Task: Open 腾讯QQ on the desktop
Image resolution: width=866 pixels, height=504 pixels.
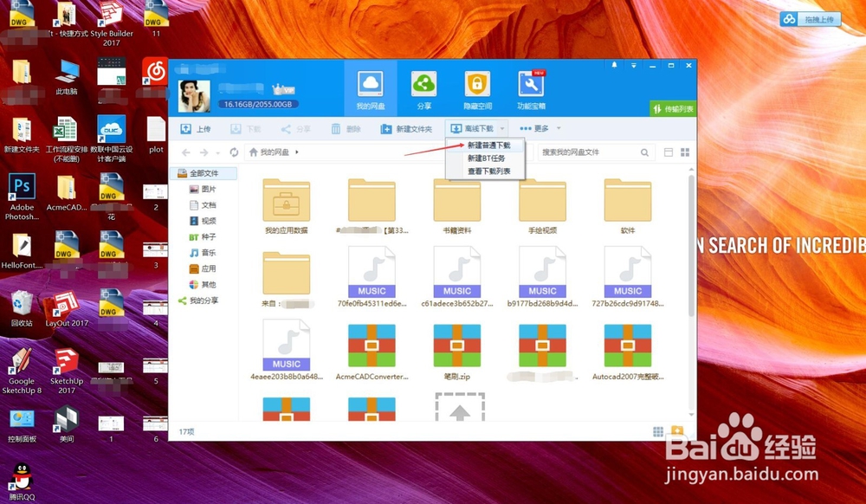Action: (x=22, y=482)
